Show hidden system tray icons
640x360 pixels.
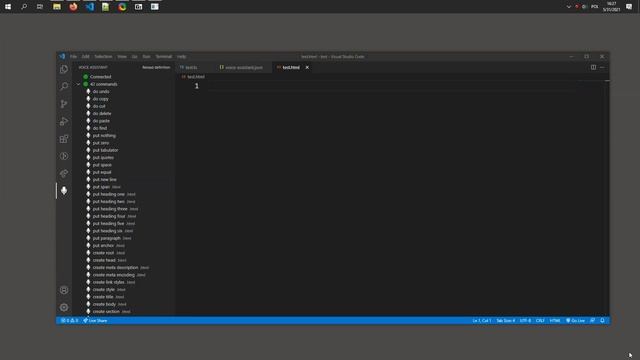pyautogui.click(x=569, y=7)
